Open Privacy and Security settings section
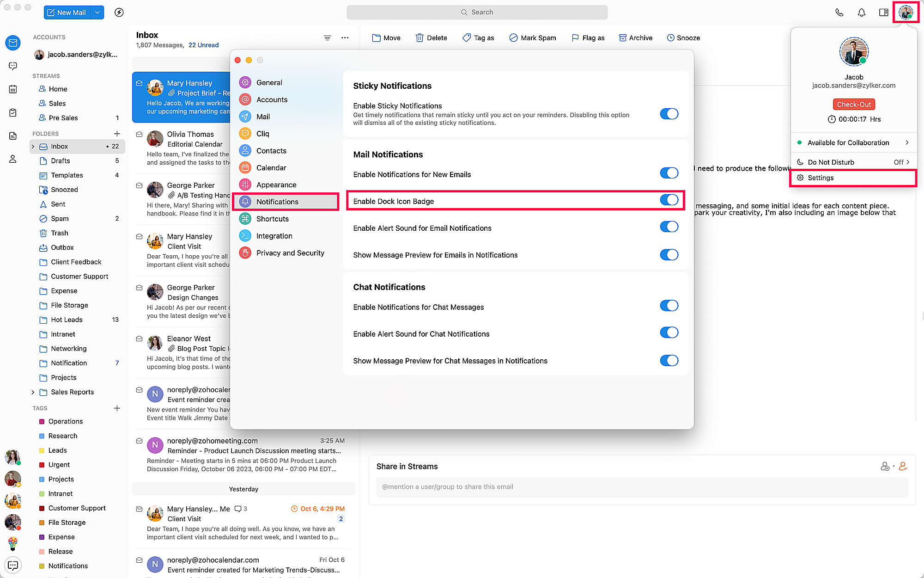 tap(290, 253)
